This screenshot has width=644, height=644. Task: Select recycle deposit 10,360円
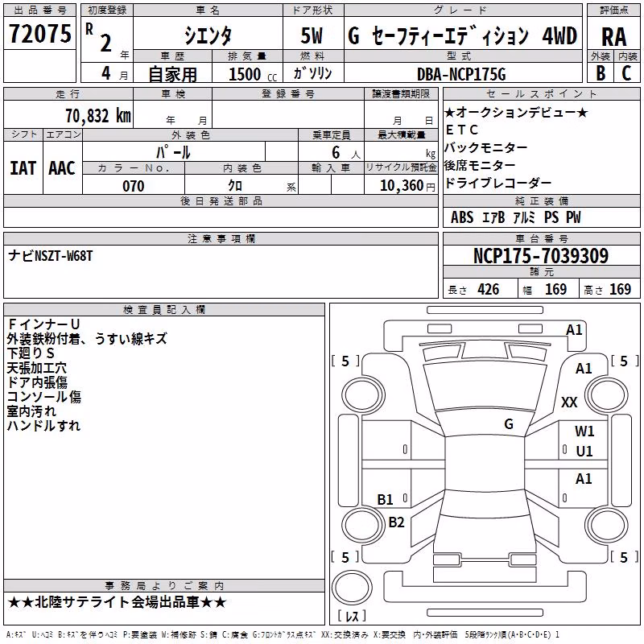pos(407,186)
